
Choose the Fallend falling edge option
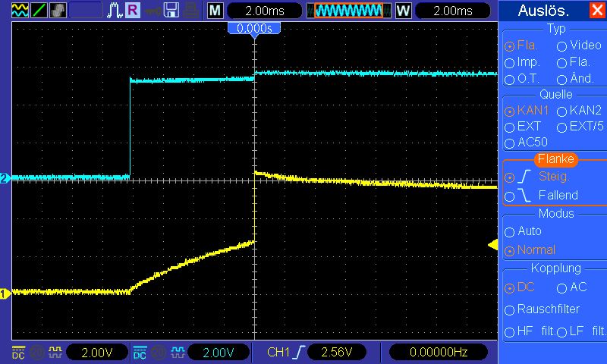510,196
